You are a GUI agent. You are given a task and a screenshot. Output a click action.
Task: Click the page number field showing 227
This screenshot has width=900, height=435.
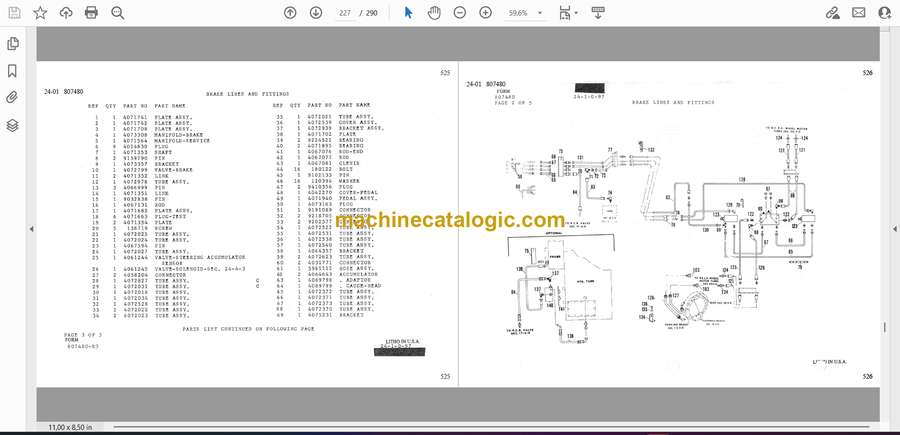(x=345, y=13)
